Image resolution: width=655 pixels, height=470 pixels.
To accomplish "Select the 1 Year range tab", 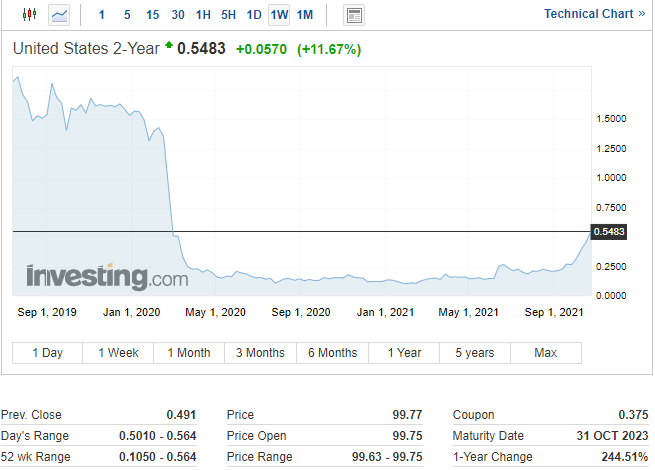I will [404, 353].
